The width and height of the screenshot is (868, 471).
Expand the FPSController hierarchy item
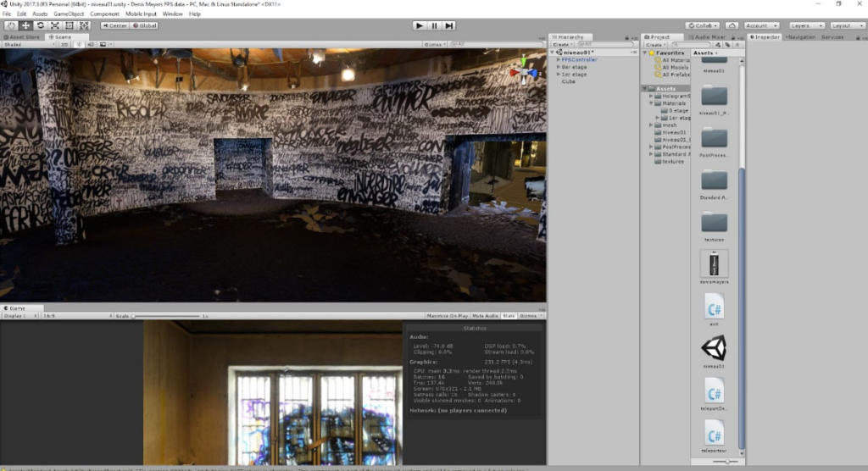click(x=558, y=60)
